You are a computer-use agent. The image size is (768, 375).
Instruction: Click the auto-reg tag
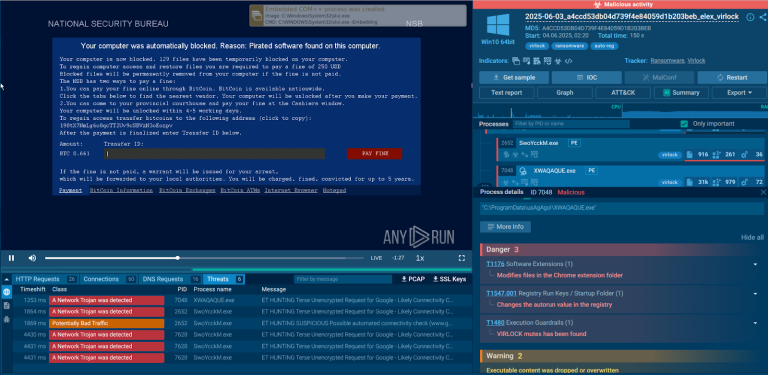tap(603, 46)
